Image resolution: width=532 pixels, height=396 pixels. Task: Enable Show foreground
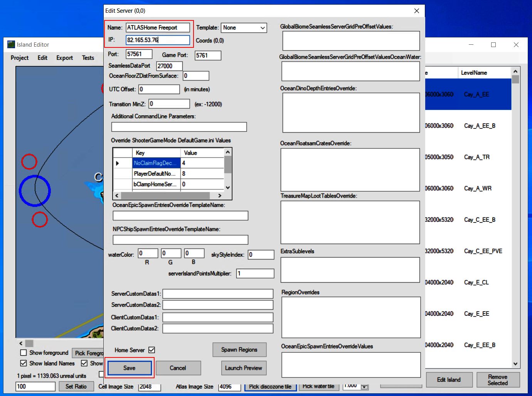pos(24,352)
